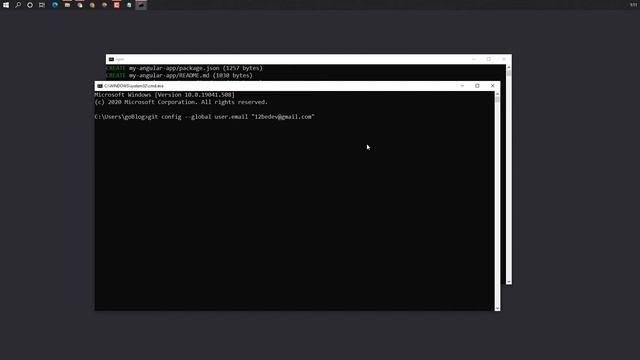Open the taskbar Search magnifier

coord(18,5)
